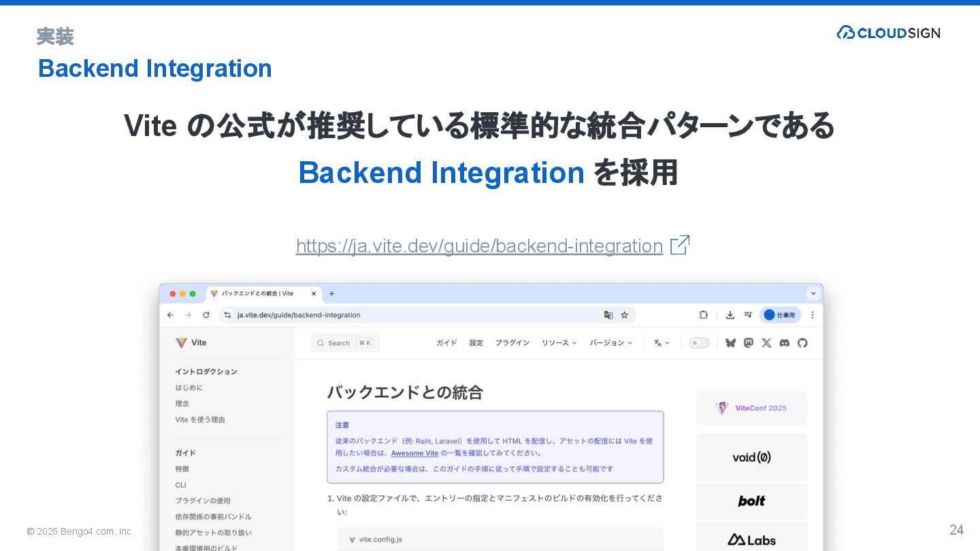The height and width of the screenshot is (551, 980).
Task: Click the vite.config.js code block tab
Action: [x=375, y=539]
